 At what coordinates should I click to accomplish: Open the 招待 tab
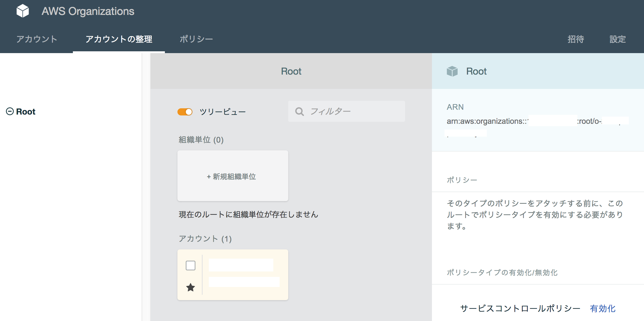576,39
